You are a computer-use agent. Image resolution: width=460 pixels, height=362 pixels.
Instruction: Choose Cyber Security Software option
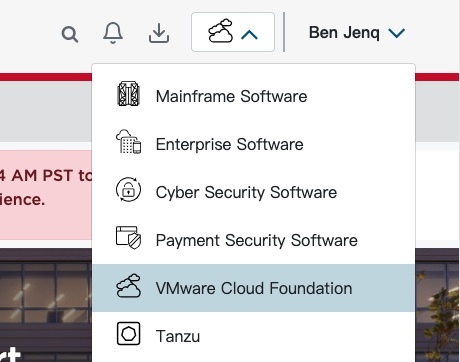click(x=254, y=192)
